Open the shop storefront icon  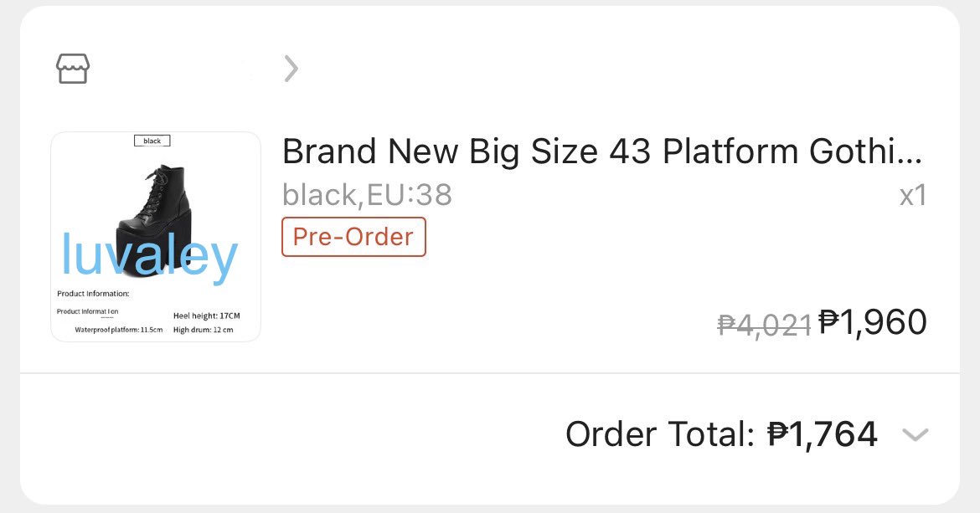(73, 69)
